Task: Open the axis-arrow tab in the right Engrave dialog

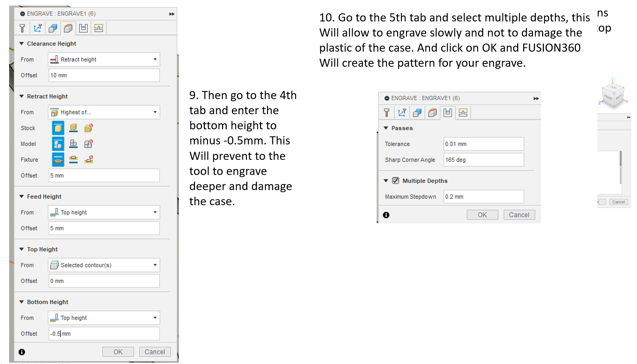Action: click(402, 112)
